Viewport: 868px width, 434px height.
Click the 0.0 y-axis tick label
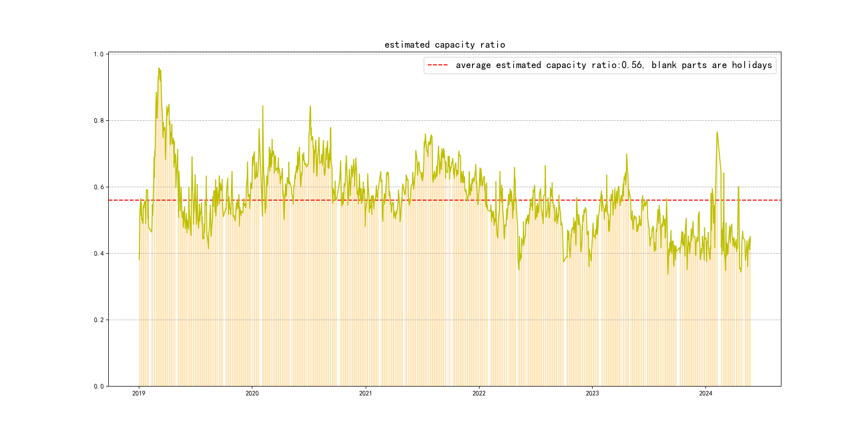(x=98, y=386)
